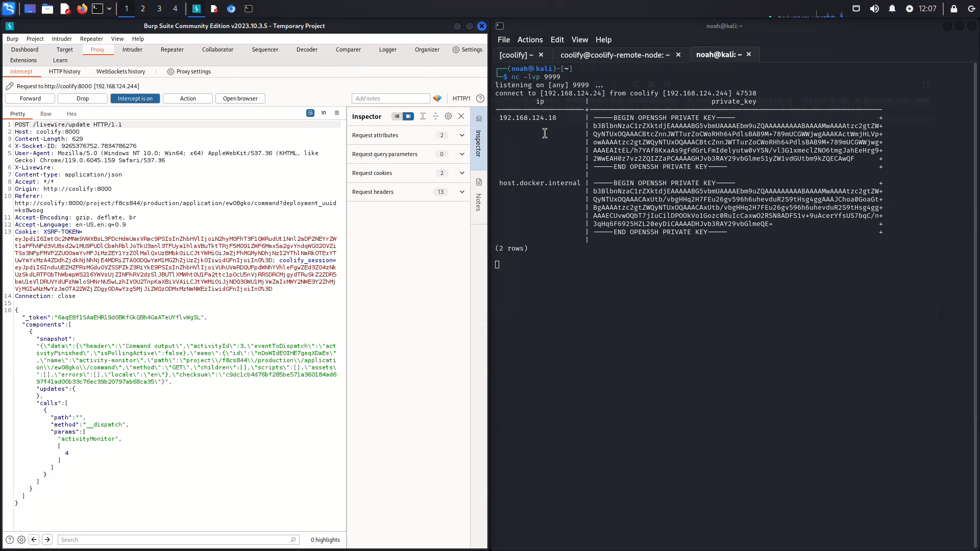This screenshot has height=551, width=980.
Task: Select the Inspector side tab
Action: click(x=479, y=139)
